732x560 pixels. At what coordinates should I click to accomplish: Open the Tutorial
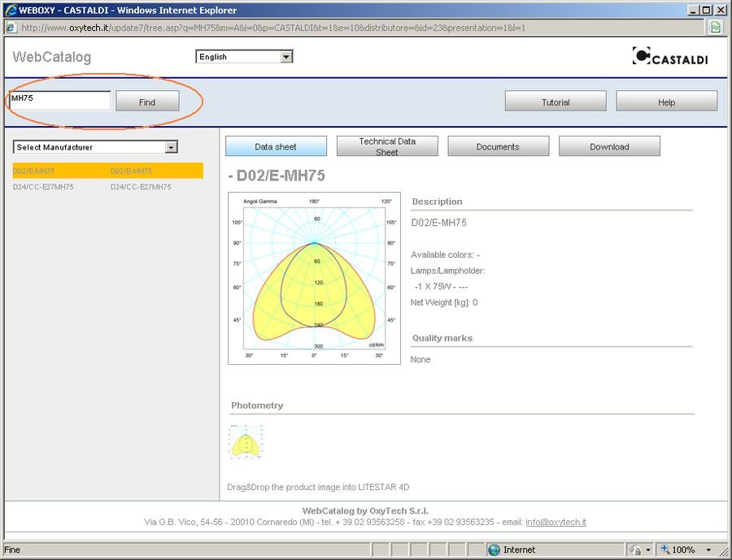[x=556, y=102]
